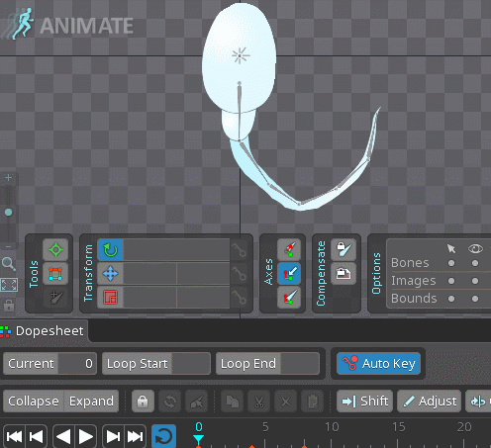Enable Image compensation icon

[x=344, y=274]
